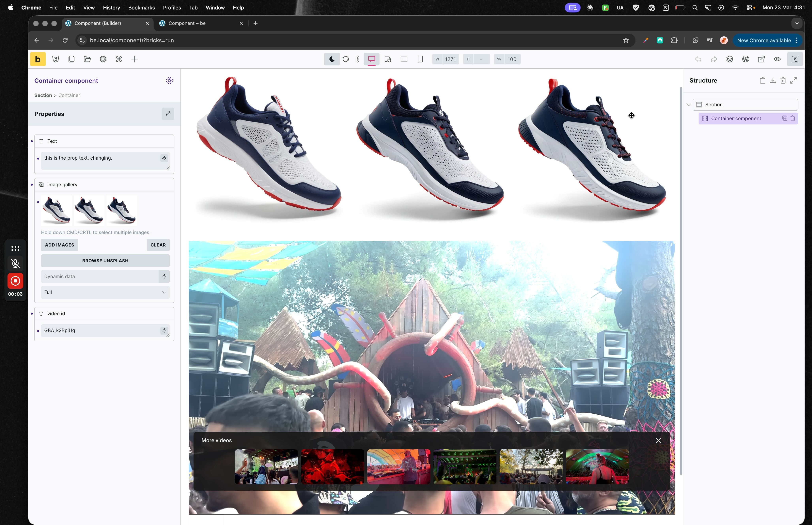
Task: Open the Bookmarks menu
Action: (x=141, y=8)
